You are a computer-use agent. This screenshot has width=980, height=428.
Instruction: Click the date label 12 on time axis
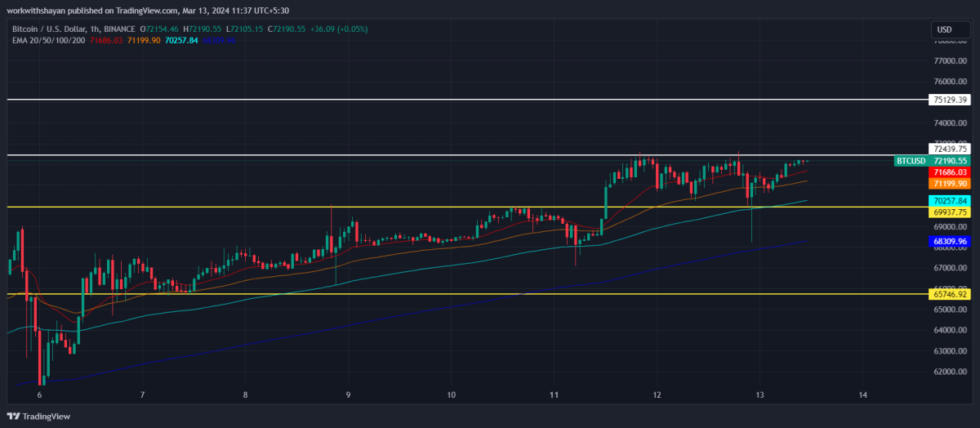pos(657,395)
